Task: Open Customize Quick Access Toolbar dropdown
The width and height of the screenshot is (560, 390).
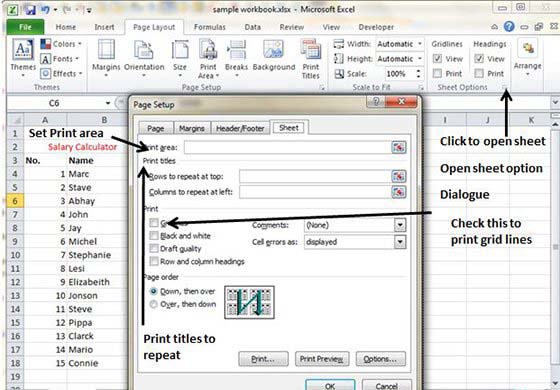Action: pos(89,10)
